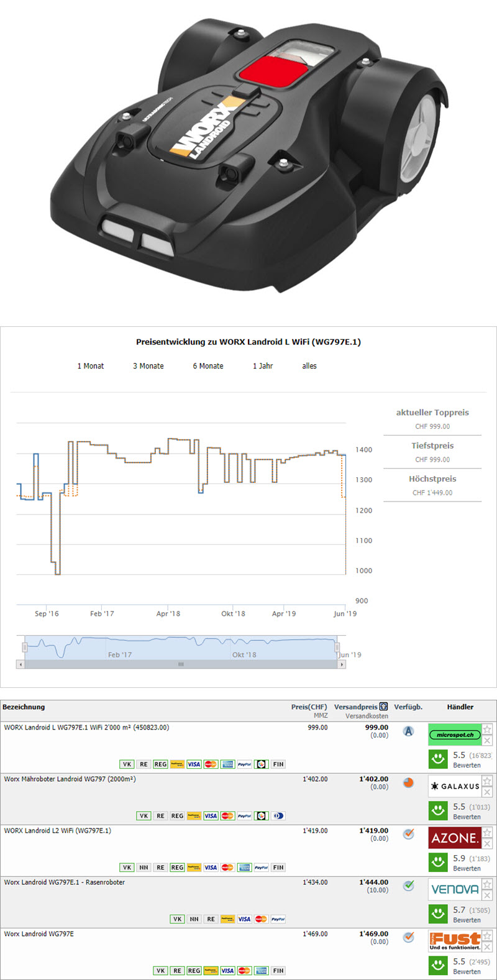Click the Venova dealer logo
The height and width of the screenshot is (980, 497).
[455, 889]
